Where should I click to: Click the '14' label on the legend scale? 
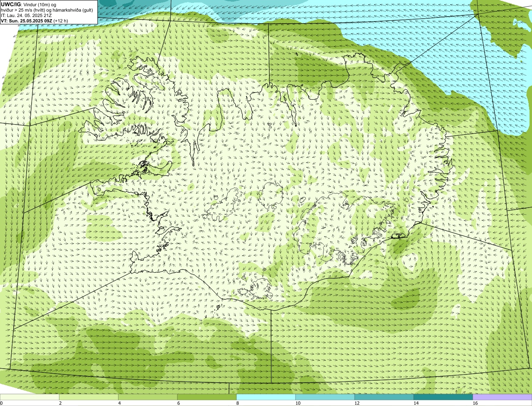tap(416, 403)
